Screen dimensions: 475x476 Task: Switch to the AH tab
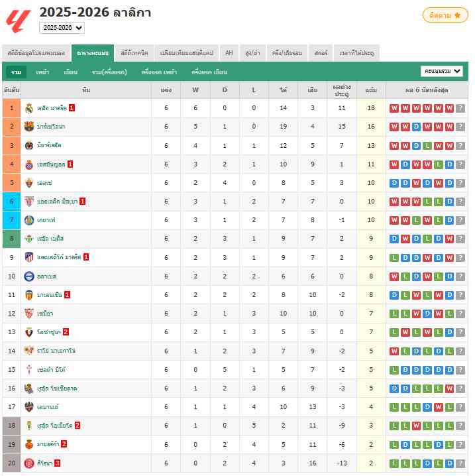pyautogui.click(x=229, y=52)
